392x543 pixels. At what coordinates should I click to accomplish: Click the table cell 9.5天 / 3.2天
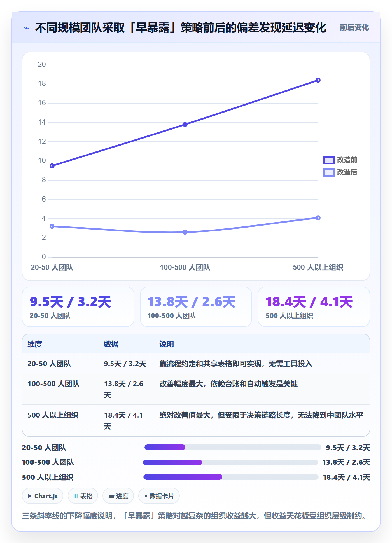(x=125, y=364)
